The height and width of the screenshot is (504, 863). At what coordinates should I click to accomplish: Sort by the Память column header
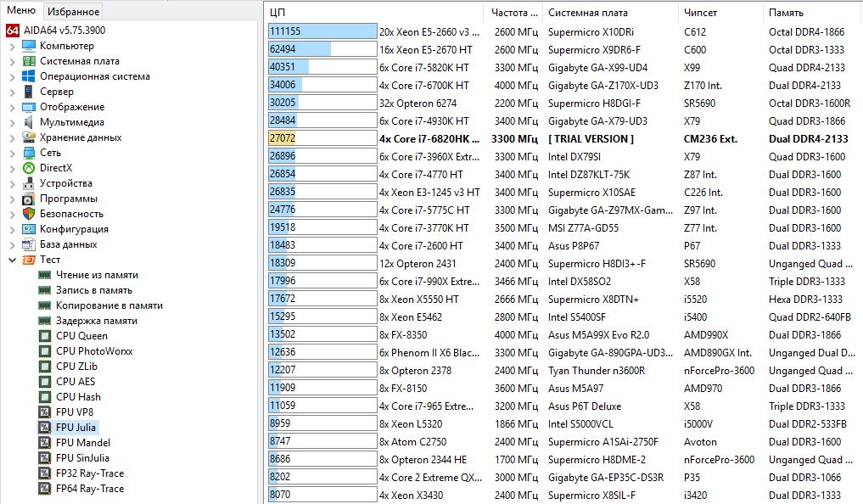tap(812, 13)
